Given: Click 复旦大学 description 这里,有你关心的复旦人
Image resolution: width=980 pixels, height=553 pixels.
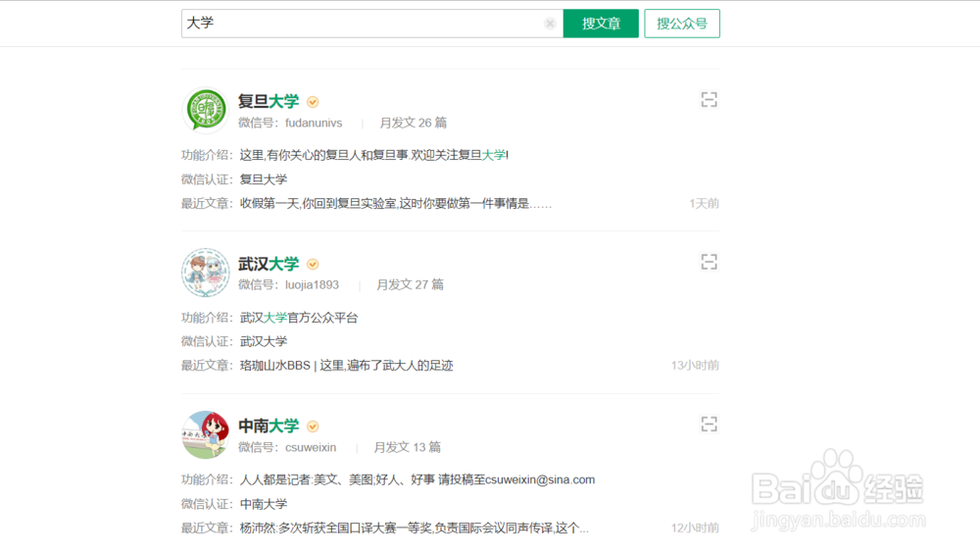Looking at the screenshot, I should (x=373, y=155).
